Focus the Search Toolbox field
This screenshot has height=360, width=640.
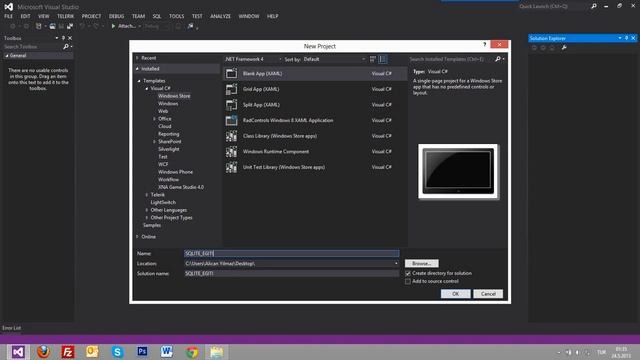tap(32, 47)
